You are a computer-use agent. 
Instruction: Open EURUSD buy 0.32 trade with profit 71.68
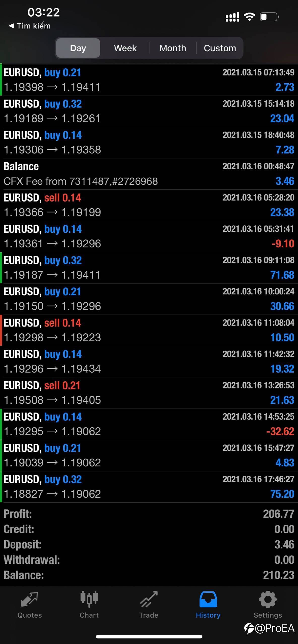click(149, 268)
